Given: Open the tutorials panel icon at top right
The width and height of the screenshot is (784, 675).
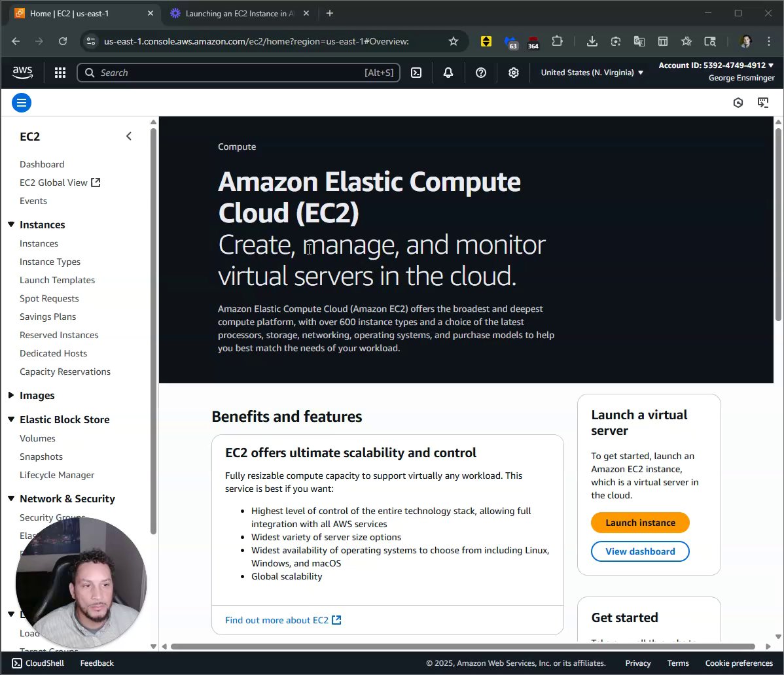Looking at the screenshot, I should 763,103.
